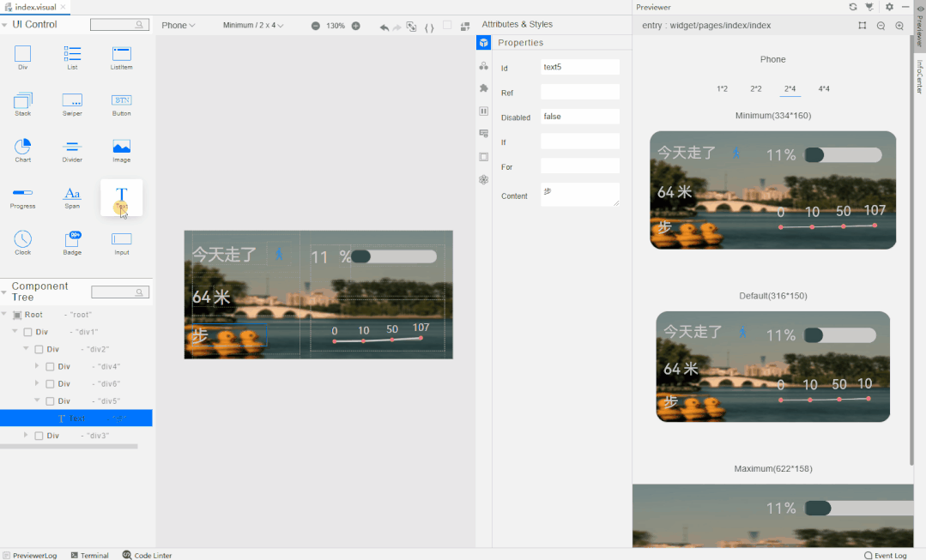Open the Minimum / 2 x 4 dropdown
926x560 pixels.
(x=253, y=26)
